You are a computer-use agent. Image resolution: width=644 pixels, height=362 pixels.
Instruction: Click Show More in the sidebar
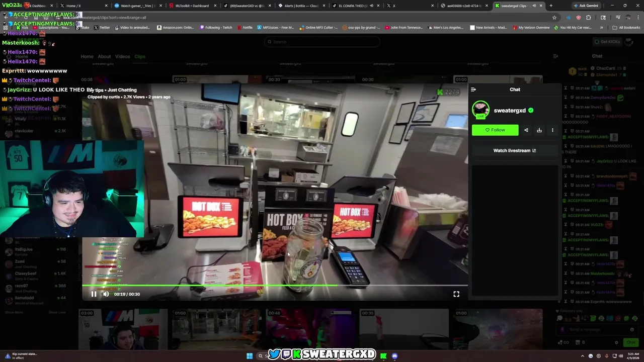tap(14, 312)
